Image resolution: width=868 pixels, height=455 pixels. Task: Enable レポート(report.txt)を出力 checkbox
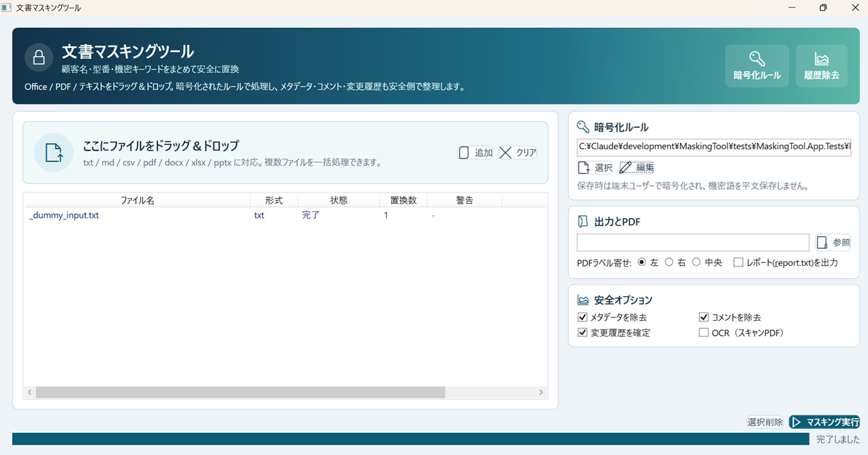tap(738, 262)
